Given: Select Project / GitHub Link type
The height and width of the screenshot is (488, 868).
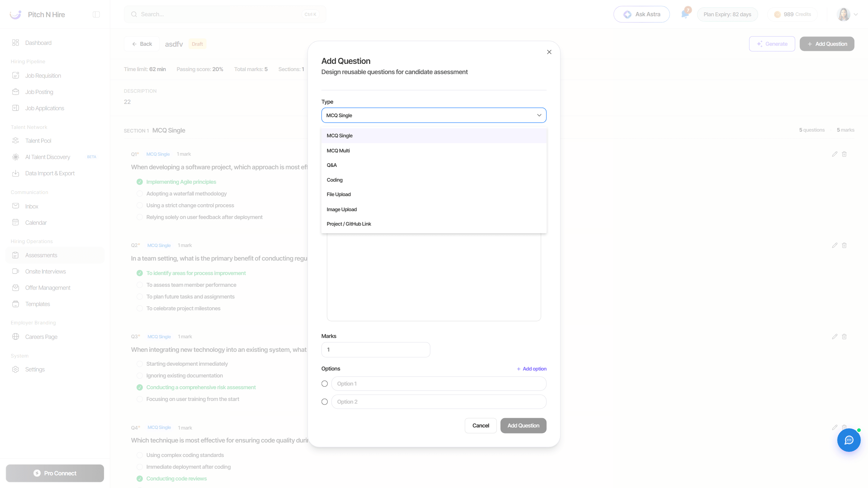Looking at the screenshot, I should click(x=434, y=224).
